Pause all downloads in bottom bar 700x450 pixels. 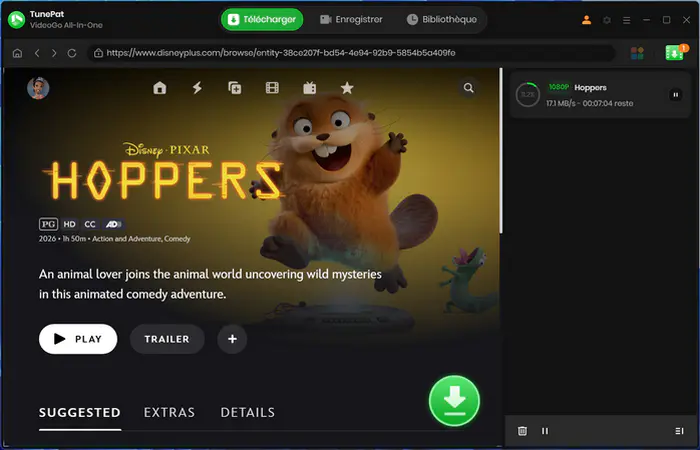[x=545, y=431]
